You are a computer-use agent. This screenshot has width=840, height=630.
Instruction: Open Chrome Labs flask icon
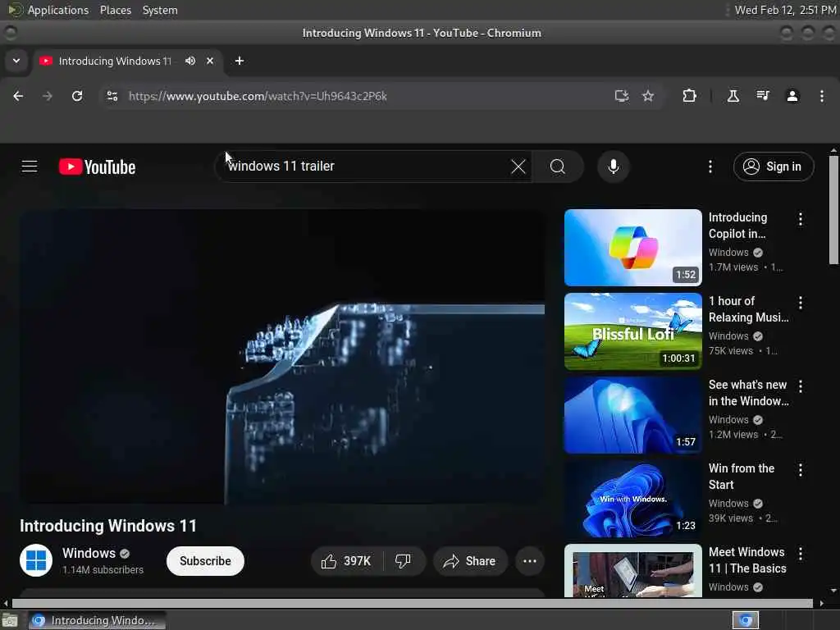(x=733, y=96)
